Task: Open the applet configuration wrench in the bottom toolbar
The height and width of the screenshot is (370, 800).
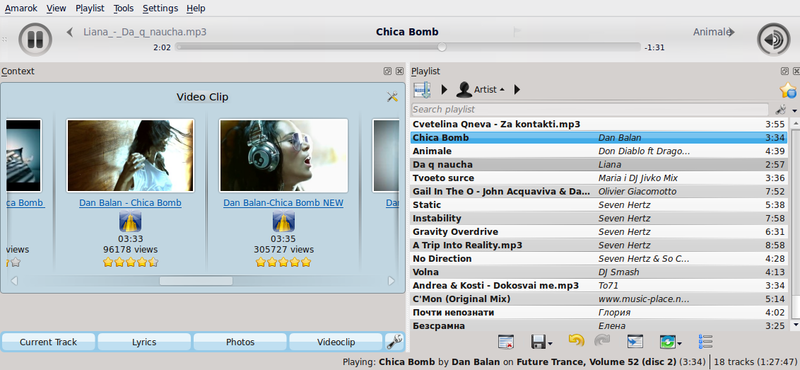Action: pyautogui.click(x=394, y=341)
